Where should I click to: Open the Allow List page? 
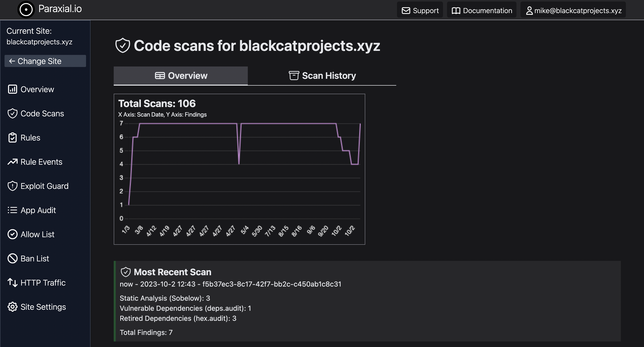(x=31, y=234)
